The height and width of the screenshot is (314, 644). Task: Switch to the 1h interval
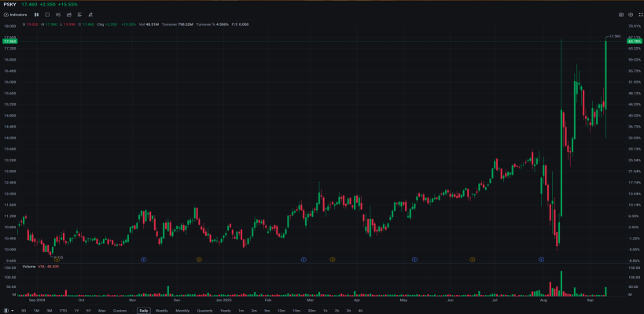(325, 311)
